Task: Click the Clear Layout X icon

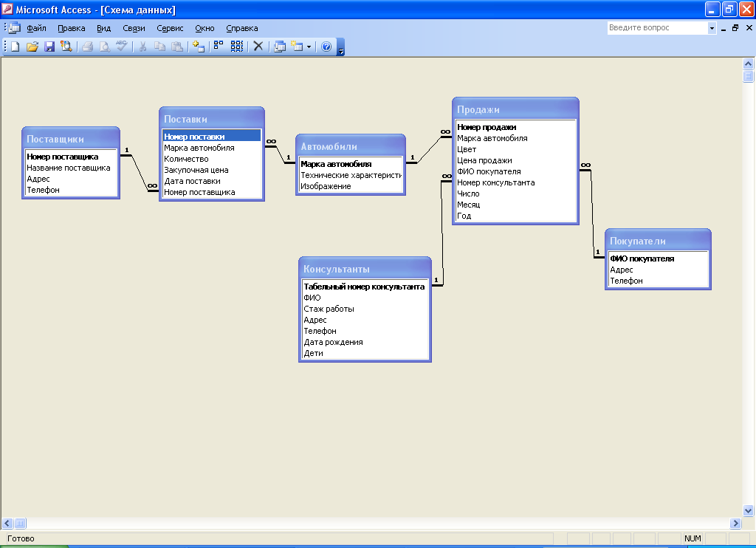Action: (258, 47)
